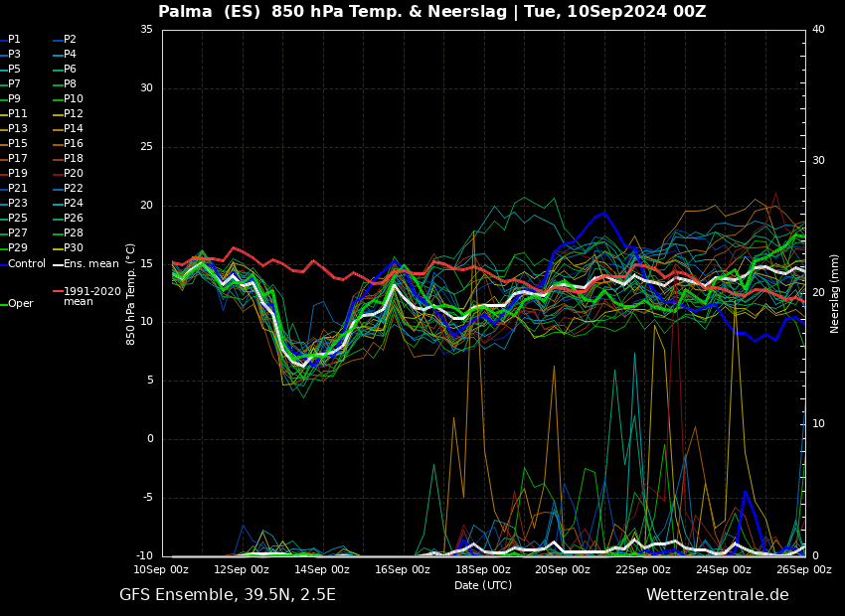Screen dimensions: 845x616
Task: Click the Wetterzentrale.de text
Action: point(717,595)
